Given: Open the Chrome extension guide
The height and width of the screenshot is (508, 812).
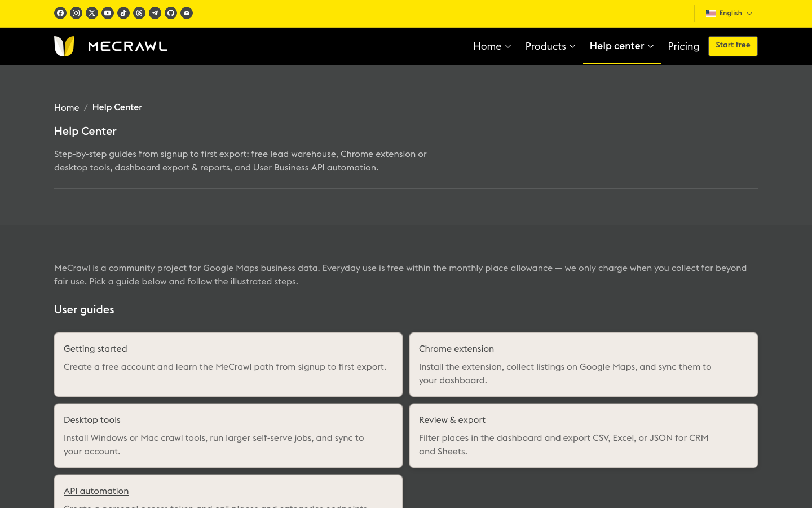Looking at the screenshot, I should (x=456, y=349).
